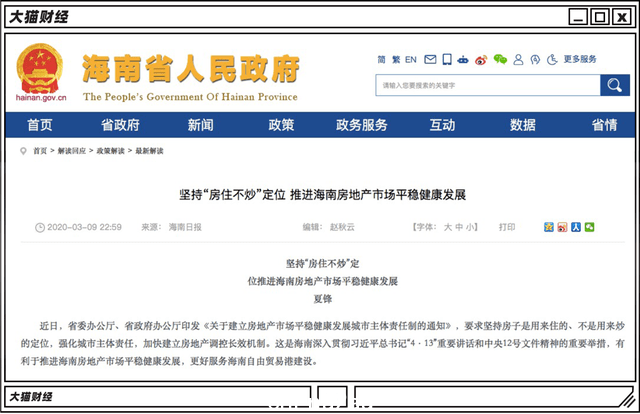Open the 数据 navigation tab
Image resolution: width=640 pixels, height=414 pixels.
(522, 125)
